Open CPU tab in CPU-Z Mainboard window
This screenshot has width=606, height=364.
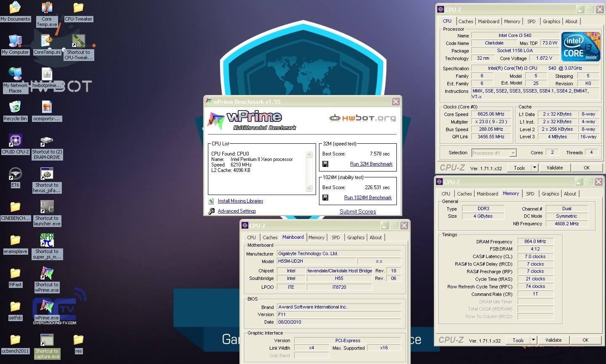tap(251, 237)
